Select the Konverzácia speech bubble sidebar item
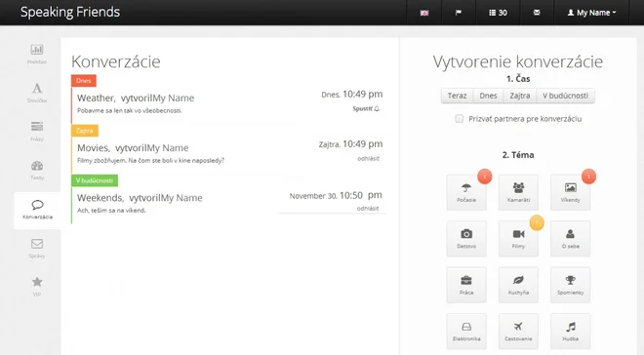The image size is (644, 355). [37, 210]
